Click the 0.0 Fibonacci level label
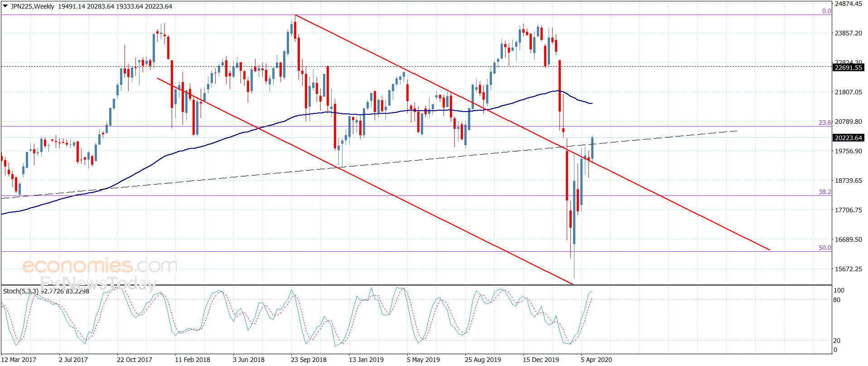The image size is (868, 366). point(827,11)
